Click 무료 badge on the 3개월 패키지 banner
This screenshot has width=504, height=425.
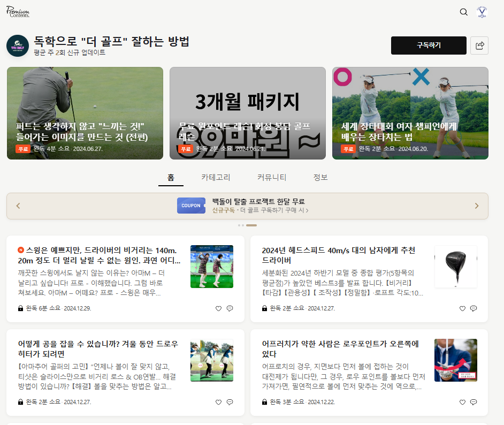click(x=186, y=149)
